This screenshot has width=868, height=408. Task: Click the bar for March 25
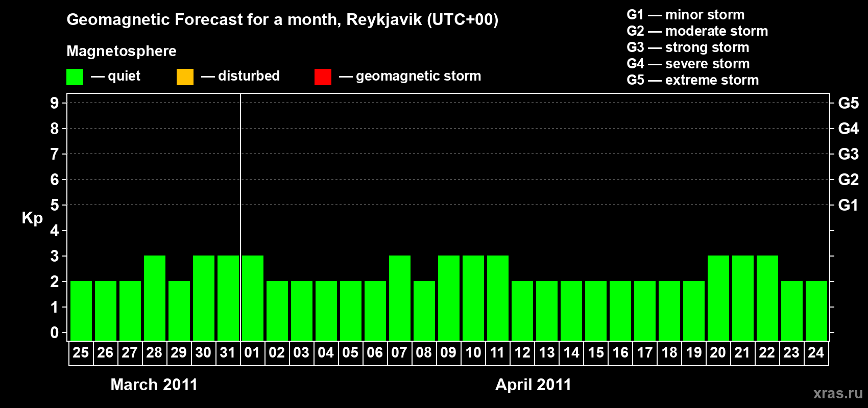(81, 311)
